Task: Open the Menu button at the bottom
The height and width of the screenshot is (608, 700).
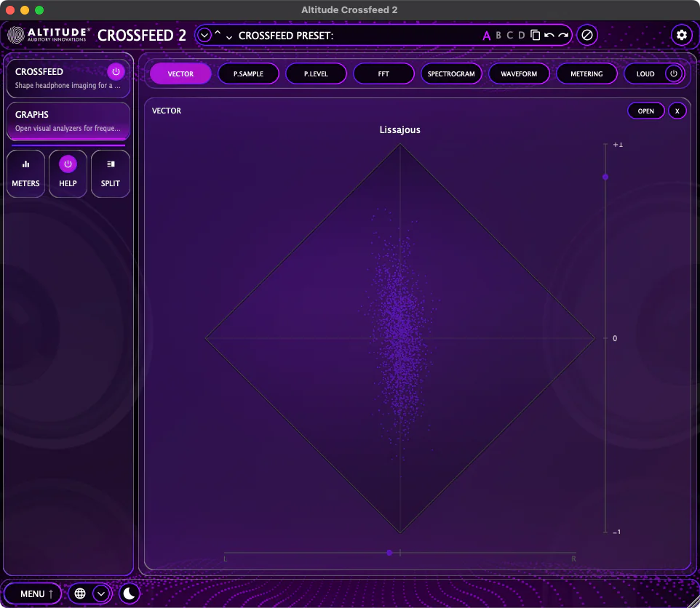Action: [x=33, y=593]
